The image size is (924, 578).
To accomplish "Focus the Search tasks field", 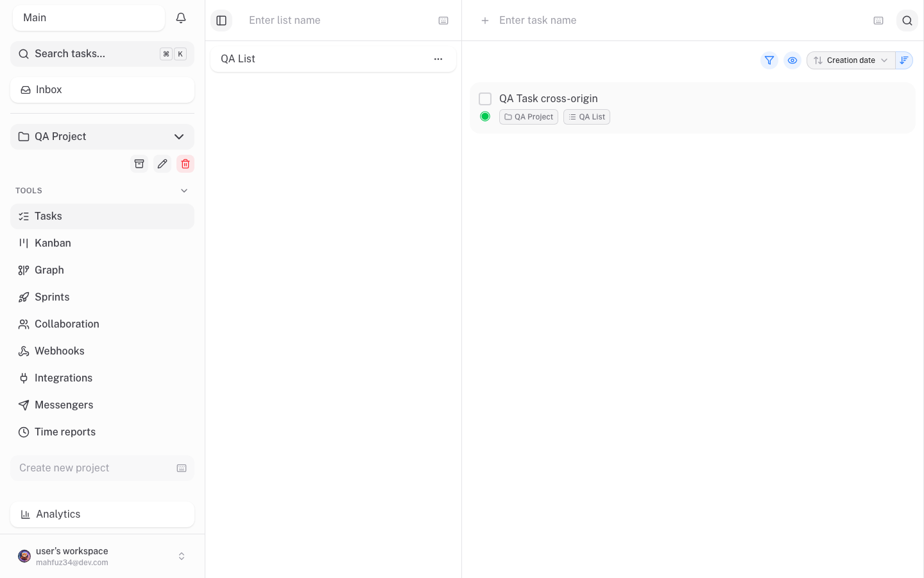I will point(102,54).
